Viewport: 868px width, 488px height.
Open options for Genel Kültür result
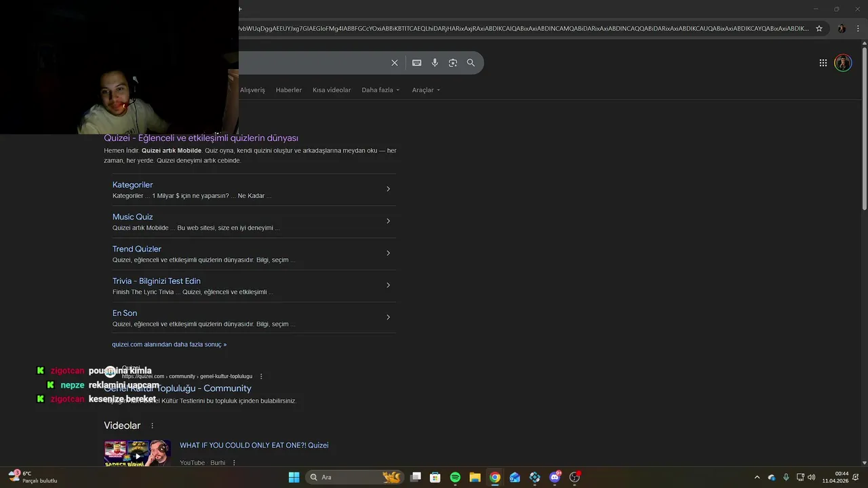[261, 376]
